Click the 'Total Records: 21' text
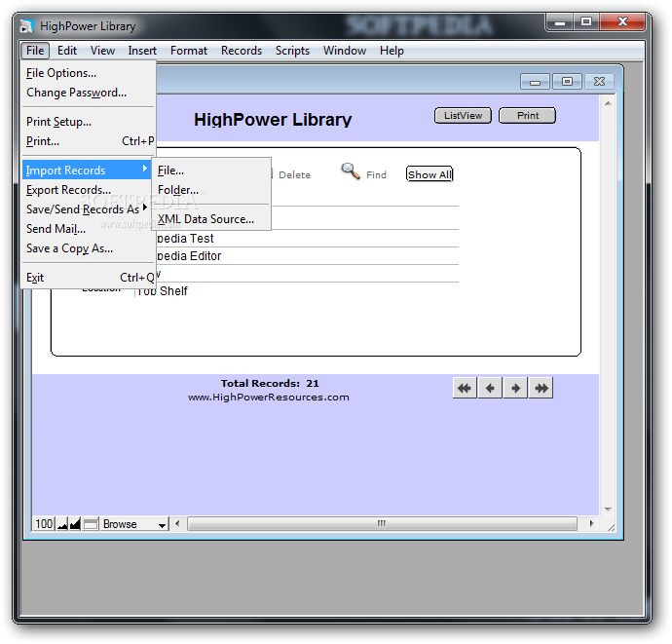This screenshot has height=644, width=672. (x=270, y=383)
